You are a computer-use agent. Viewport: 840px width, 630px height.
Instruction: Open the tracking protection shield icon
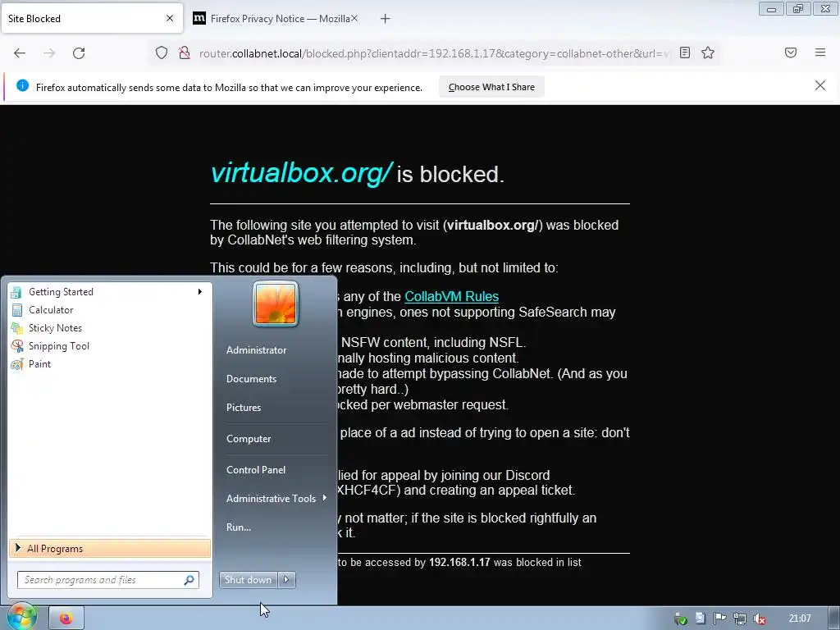tap(162, 53)
